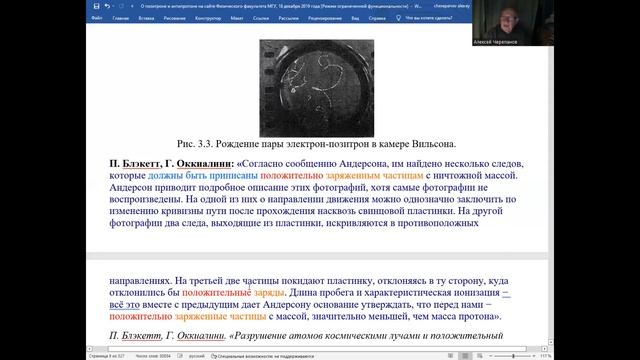This screenshot has height=360, width=640.
Task: Switch to Read Mode view icon
Action: pos(450,356)
